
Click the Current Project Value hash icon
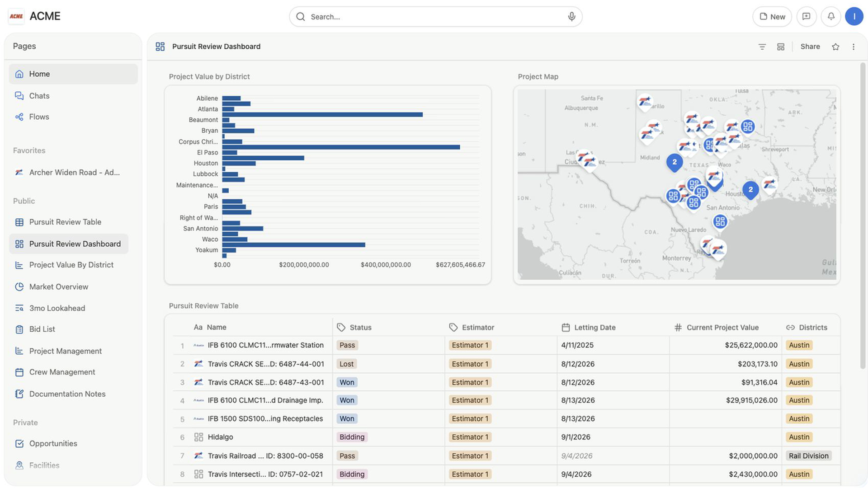click(678, 327)
